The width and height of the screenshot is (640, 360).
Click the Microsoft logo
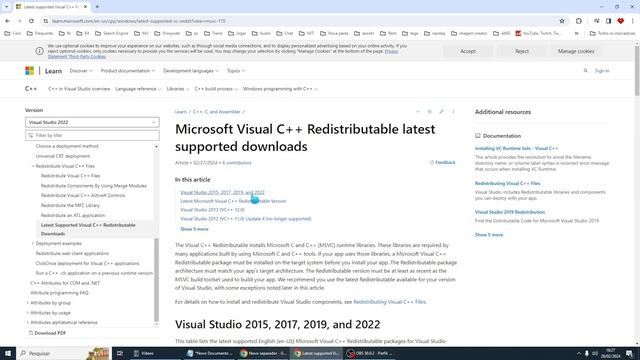[29, 71]
